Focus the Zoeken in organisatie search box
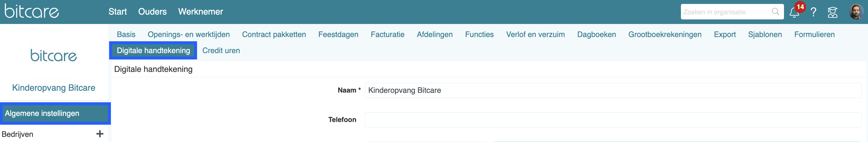This screenshot has width=868, height=142. tap(724, 12)
